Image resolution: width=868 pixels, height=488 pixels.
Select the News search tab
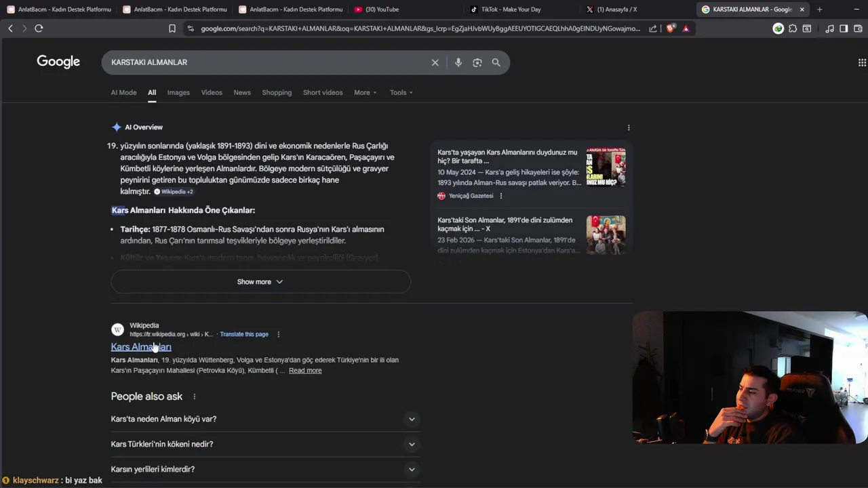[x=242, y=92]
